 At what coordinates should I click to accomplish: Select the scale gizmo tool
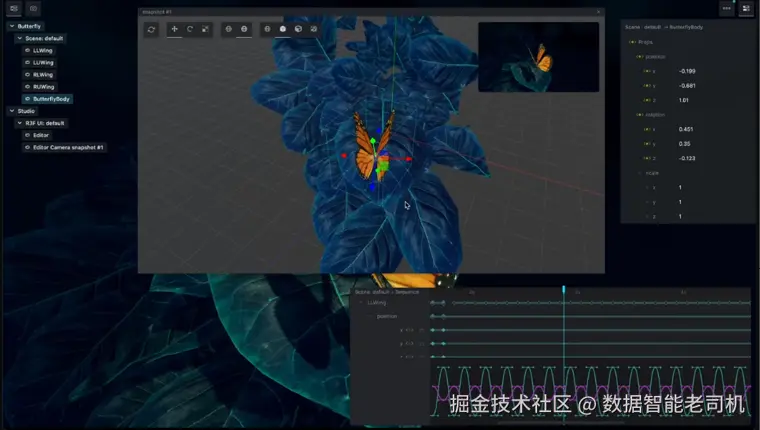point(206,29)
